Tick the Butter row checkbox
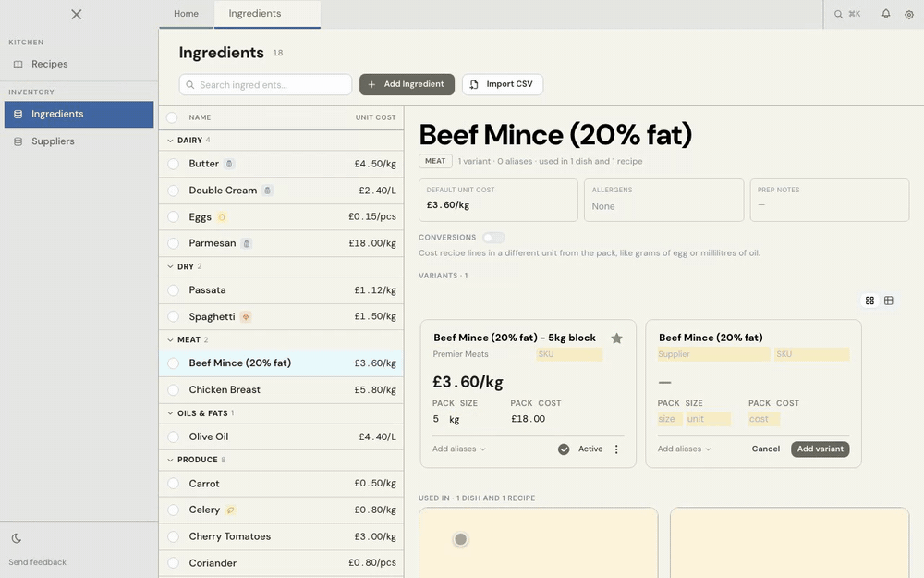The image size is (924, 578). pos(174,164)
